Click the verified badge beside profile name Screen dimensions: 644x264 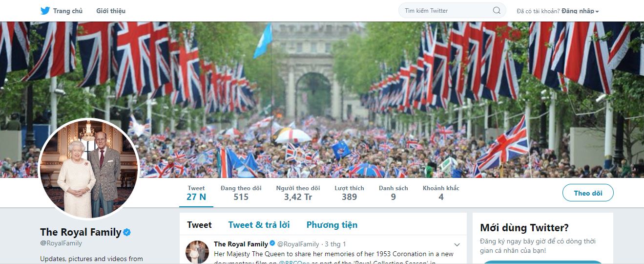[127, 232]
